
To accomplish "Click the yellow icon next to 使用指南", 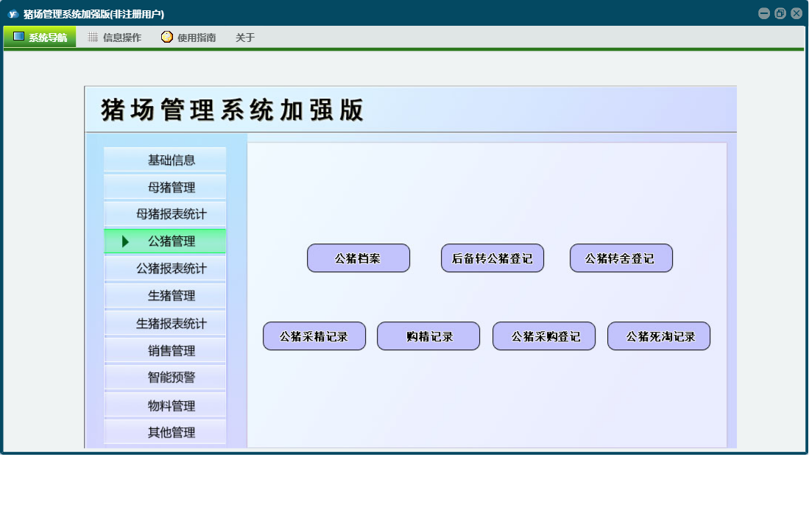I will (167, 37).
